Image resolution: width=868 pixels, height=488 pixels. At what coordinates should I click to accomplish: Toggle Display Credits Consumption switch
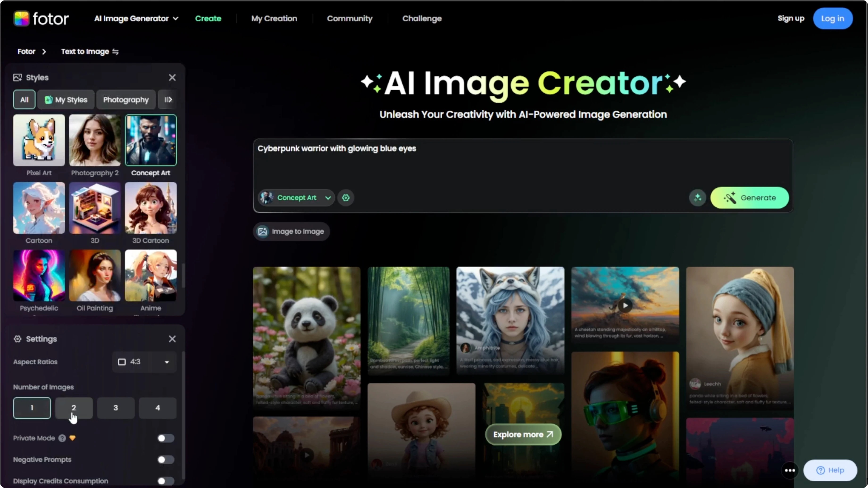pos(166,481)
